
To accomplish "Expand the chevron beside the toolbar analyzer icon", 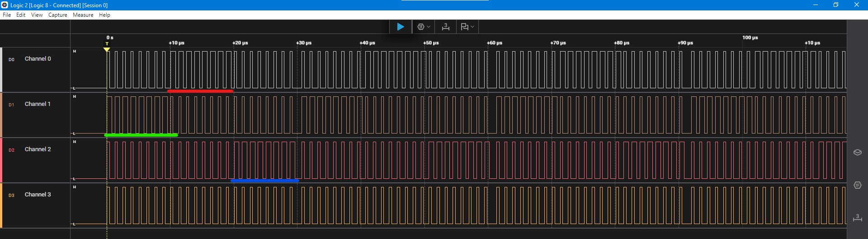I will pos(429,27).
